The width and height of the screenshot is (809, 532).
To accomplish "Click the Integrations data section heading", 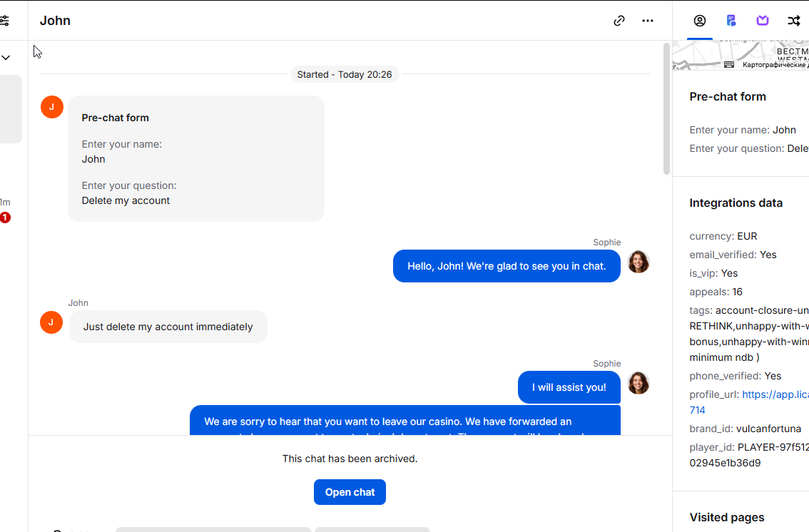I will click(736, 203).
